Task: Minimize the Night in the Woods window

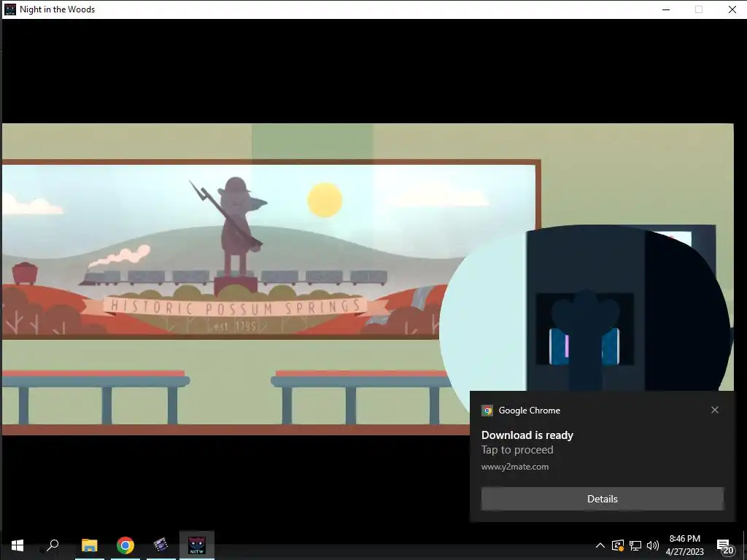Action: coord(666,9)
